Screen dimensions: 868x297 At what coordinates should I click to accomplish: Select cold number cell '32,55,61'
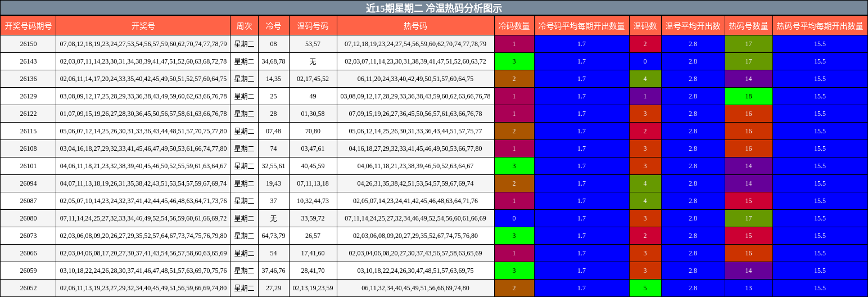coord(274,166)
